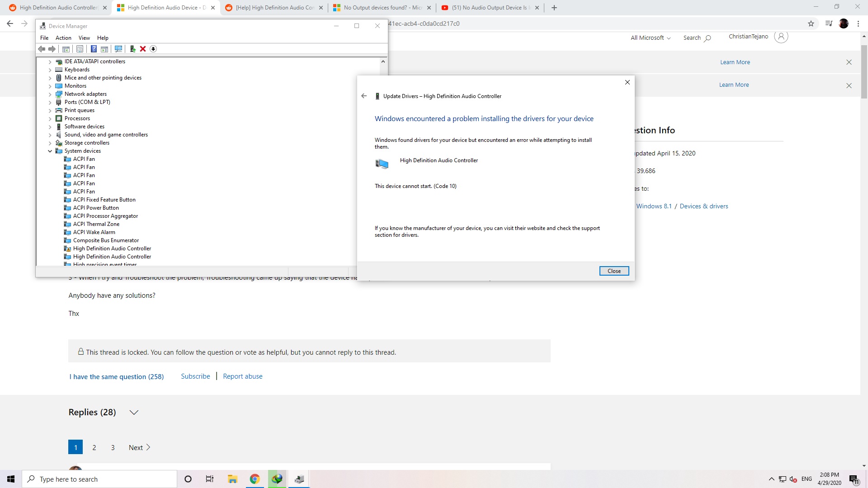Click the back navigation arrow in Update Drivers dialog

(x=363, y=95)
